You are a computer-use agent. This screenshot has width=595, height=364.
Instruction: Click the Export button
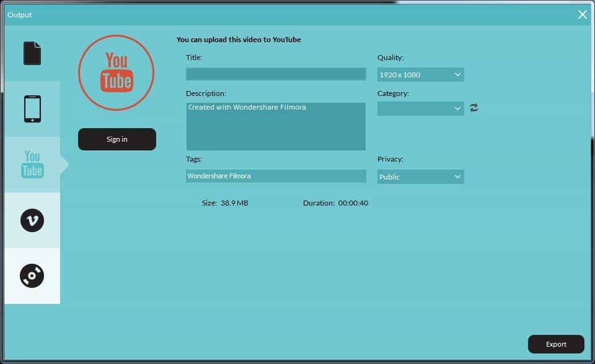click(556, 344)
